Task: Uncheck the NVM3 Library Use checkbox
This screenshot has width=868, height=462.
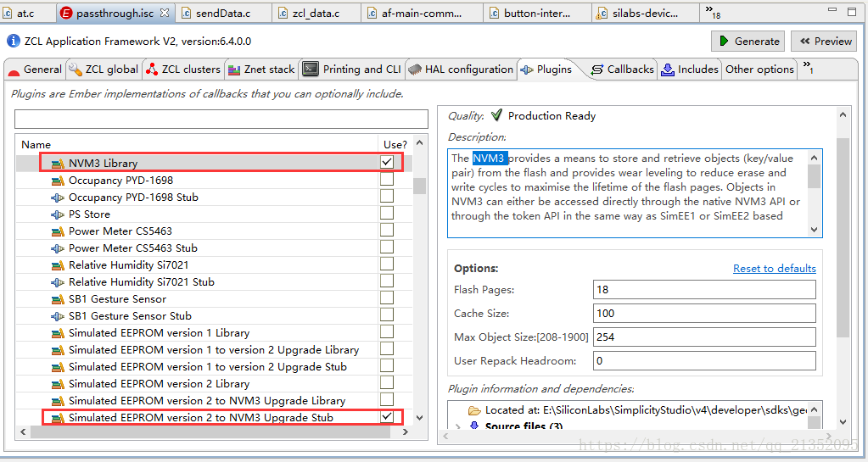Action: pyautogui.click(x=387, y=162)
